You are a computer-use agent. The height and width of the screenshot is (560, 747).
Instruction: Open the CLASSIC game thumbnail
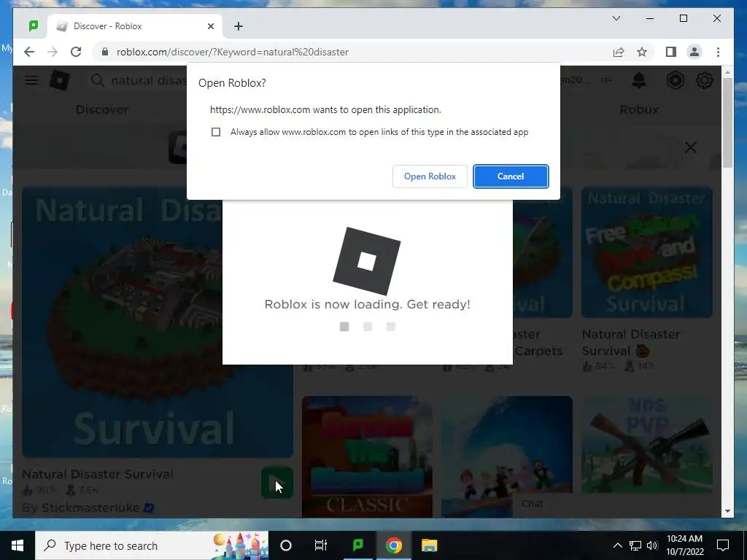coord(368,456)
